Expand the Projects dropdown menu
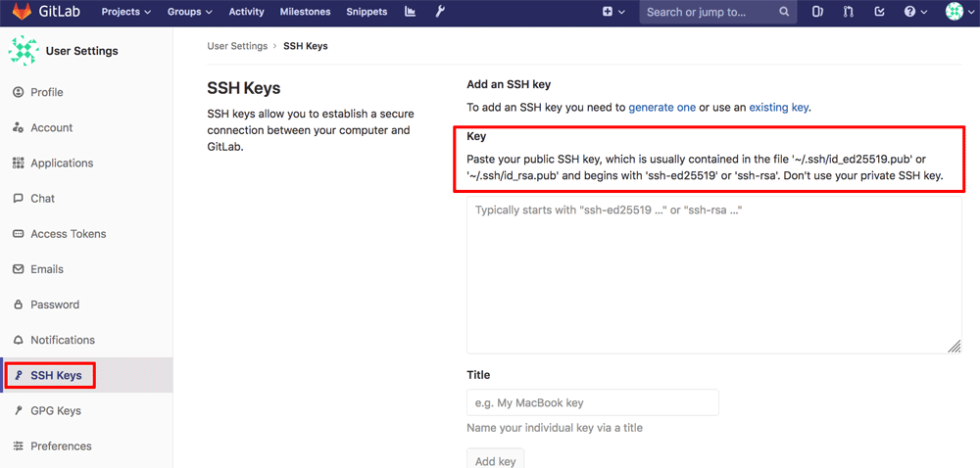Viewport: 980px width, 468px height. coord(126,12)
